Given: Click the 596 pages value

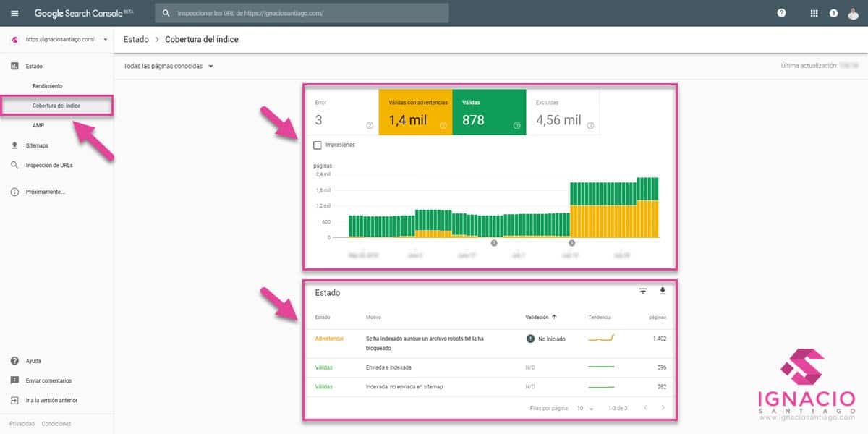Looking at the screenshot, I should 661,367.
